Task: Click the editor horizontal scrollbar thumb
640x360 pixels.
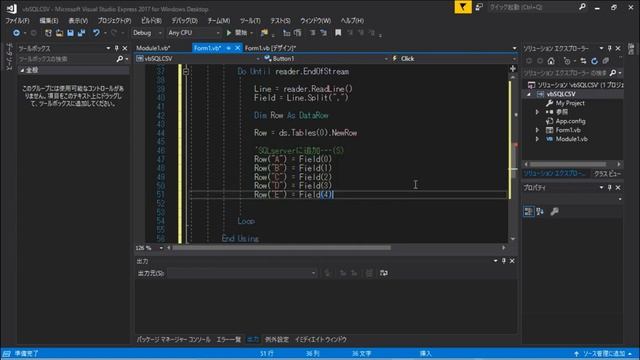Action: click(x=281, y=248)
